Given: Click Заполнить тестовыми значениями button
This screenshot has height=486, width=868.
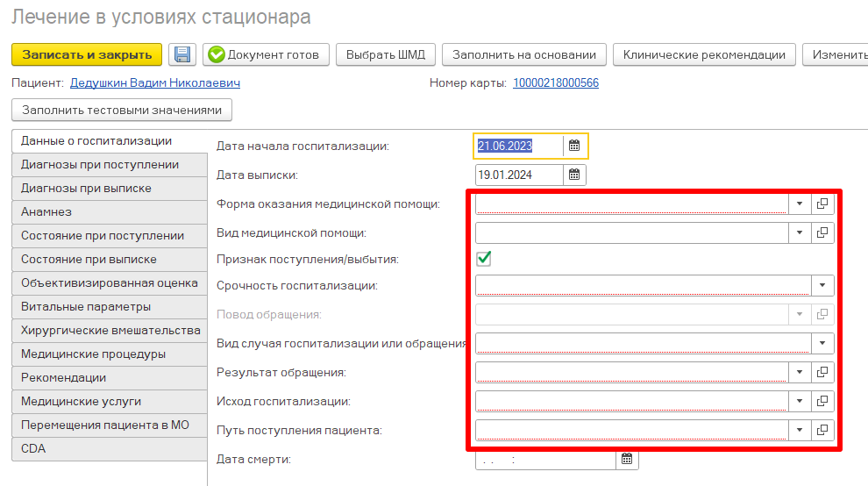Looking at the screenshot, I should [x=122, y=110].
